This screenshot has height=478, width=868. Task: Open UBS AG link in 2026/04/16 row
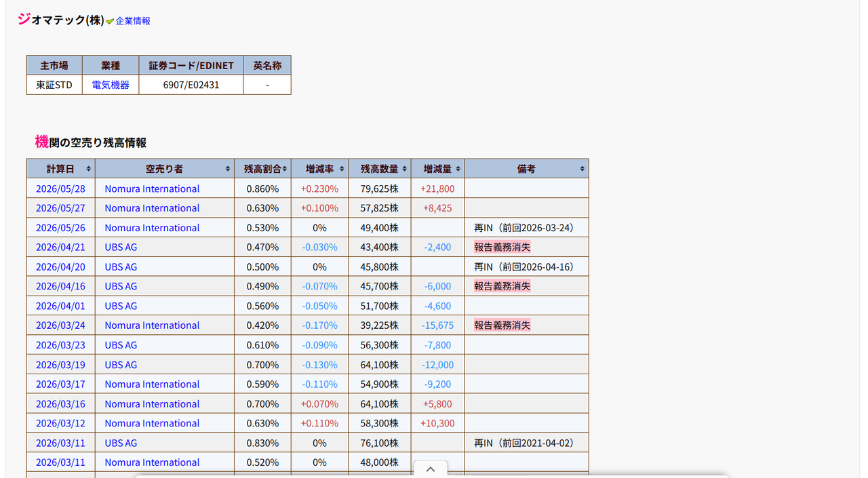[x=121, y=286]
